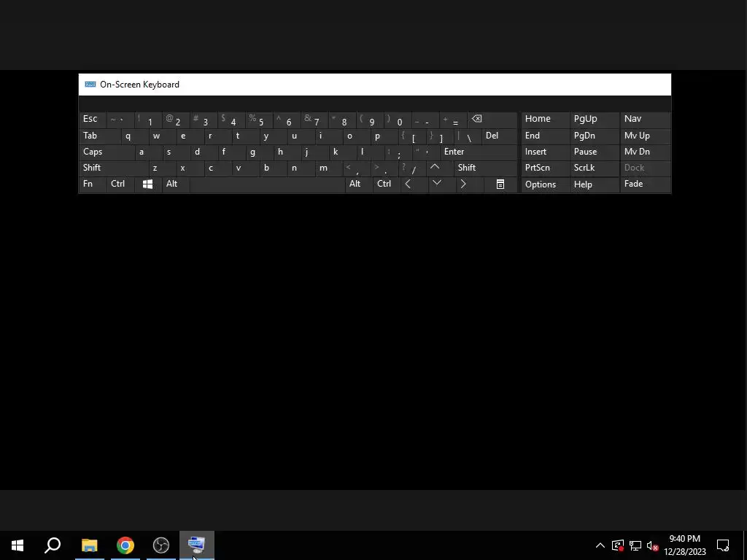Viewport: 747px width, 560px height.
Task: Open the Help key
Action: [595, 184]
